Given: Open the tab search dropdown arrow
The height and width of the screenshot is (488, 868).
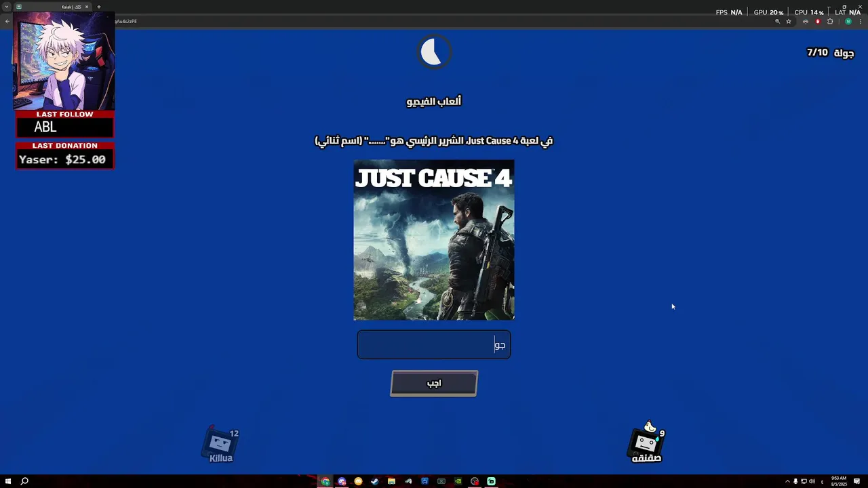Looking at the screenshot, I should coord(7,7).
